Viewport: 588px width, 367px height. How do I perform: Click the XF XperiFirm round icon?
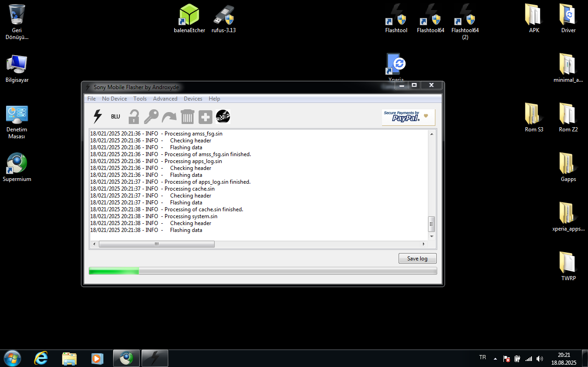(x=223, y=117)
